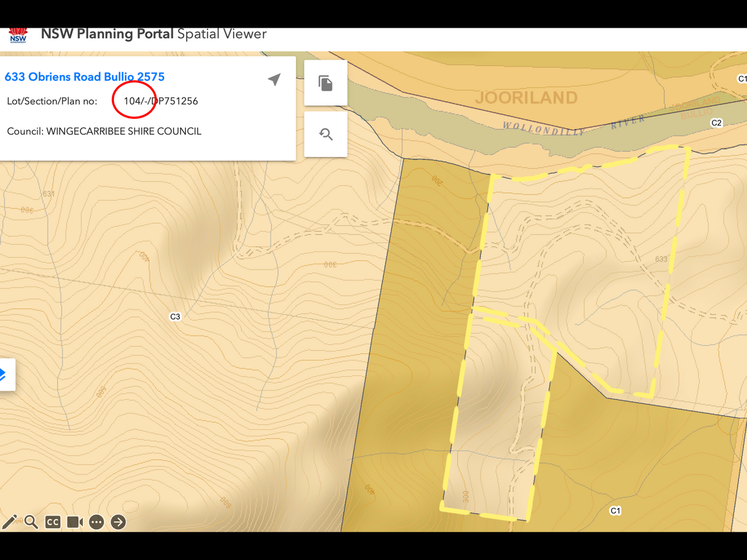Click the C2 zone label near river
Image resolution: width=747 pixels, height=560 pixels.
tap(716, 123)
